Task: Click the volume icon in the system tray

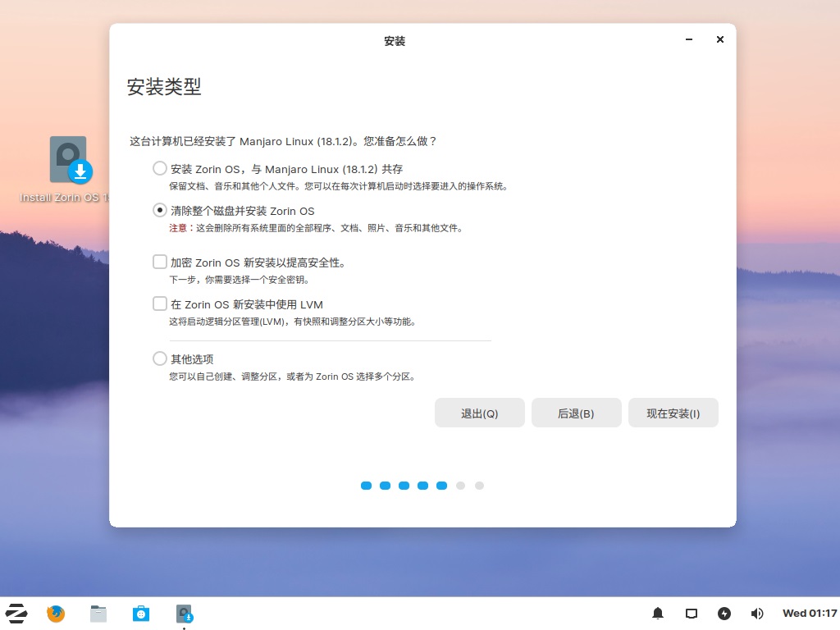Action: pyautogui.click(x=756, y=613)
